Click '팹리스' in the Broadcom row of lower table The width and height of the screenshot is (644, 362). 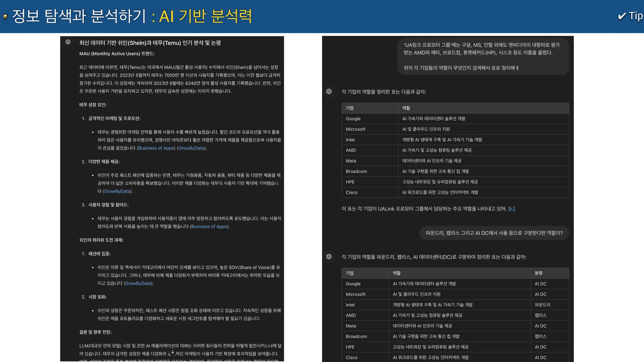[x=541, y=336]
